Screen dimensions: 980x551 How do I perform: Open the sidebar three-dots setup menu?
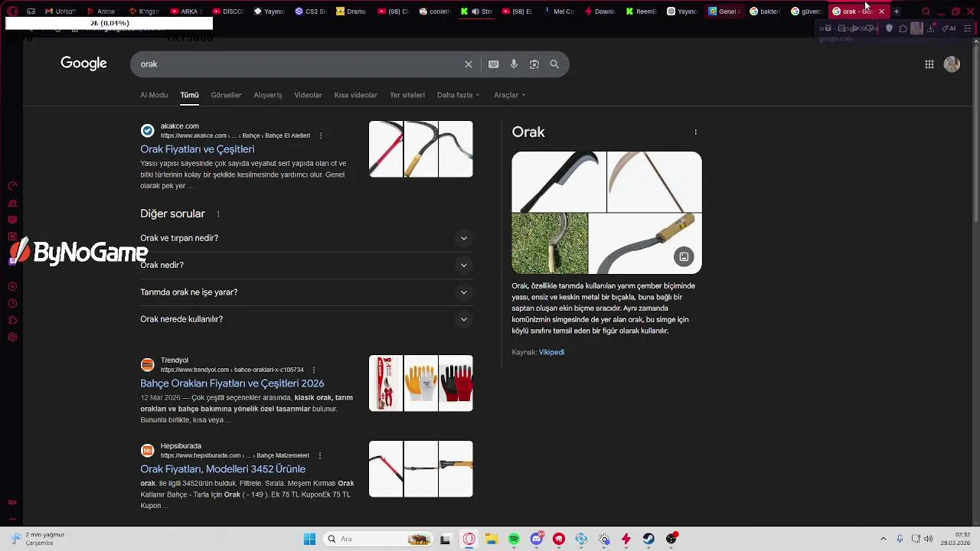tap(12, 518)
